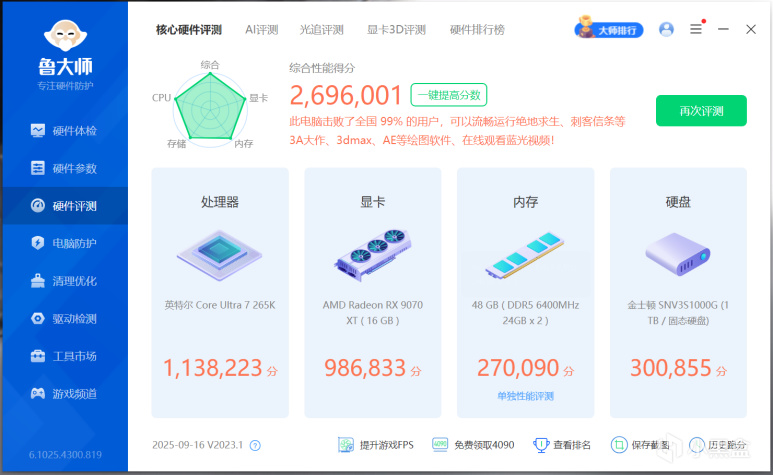Viewport: 773px width, 475px height.
Task: Open 电脑防护 in the sidebar
Action: (x=64, y=243)
